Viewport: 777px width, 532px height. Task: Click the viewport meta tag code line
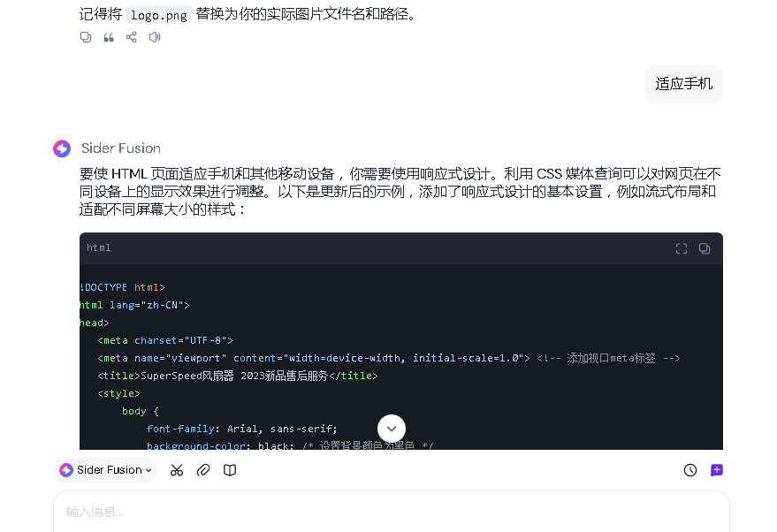[389, 358]
